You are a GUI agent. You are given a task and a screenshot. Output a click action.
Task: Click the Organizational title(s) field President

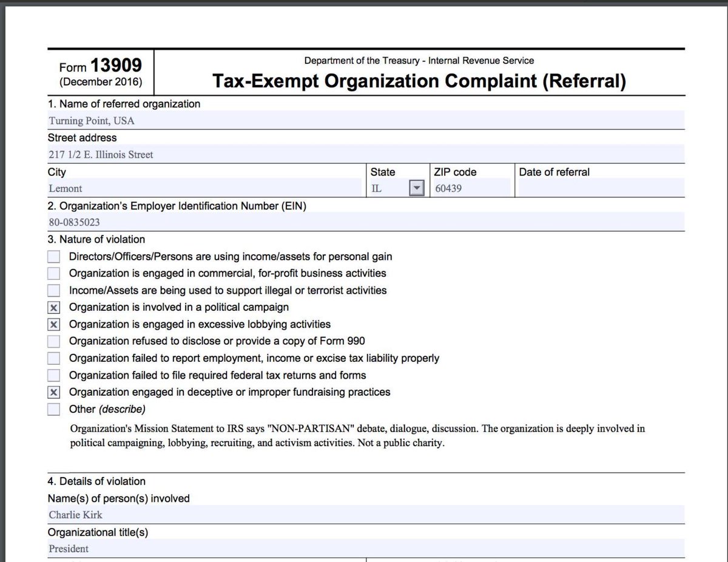point(366,549)
